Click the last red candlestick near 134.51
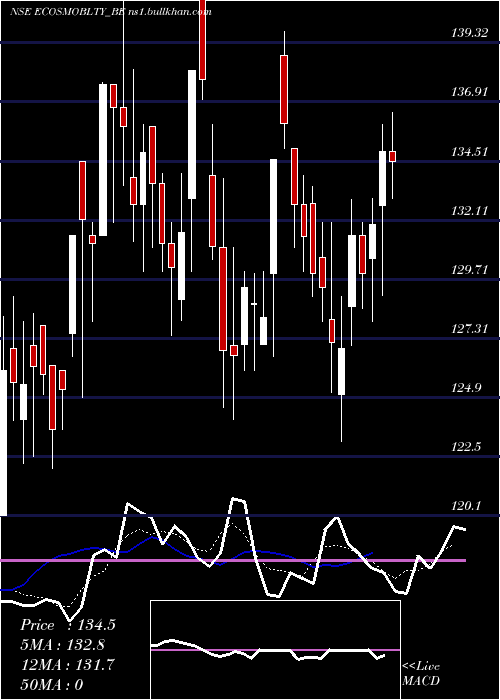 tap(393, 156)
